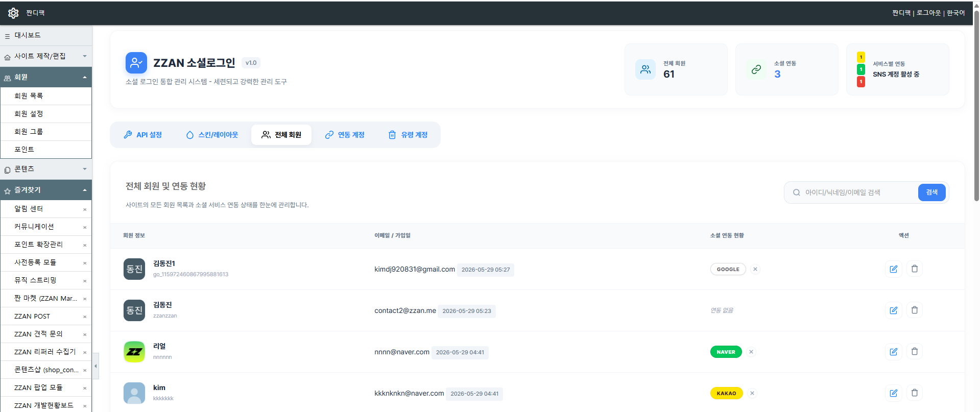
Task: Remove ZZAN POST from favorites
Action: point(85,317)
